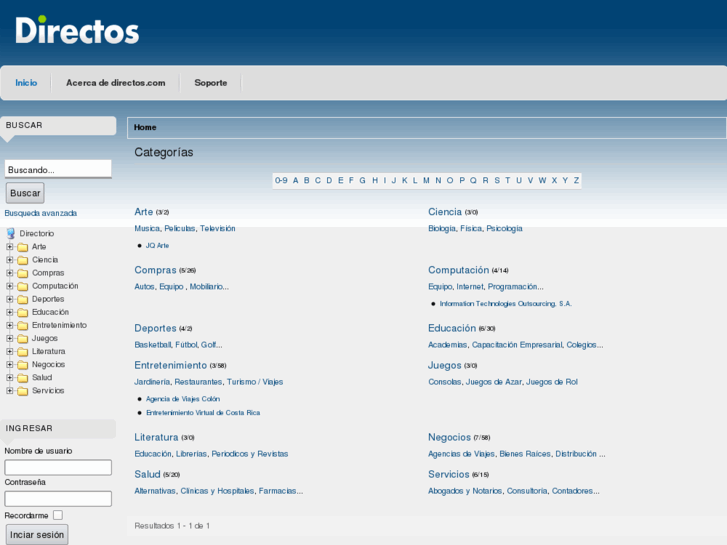Click the Directos logo
The image size is (727, 545).
click(77, 31)
